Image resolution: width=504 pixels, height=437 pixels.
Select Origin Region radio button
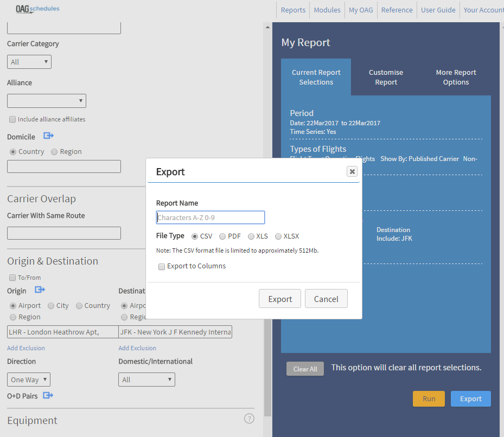(x=13, y=317)
